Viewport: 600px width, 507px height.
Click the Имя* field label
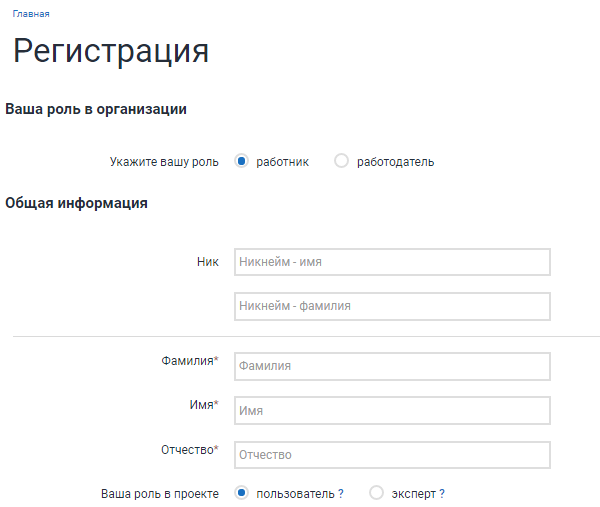coord(203,405)
